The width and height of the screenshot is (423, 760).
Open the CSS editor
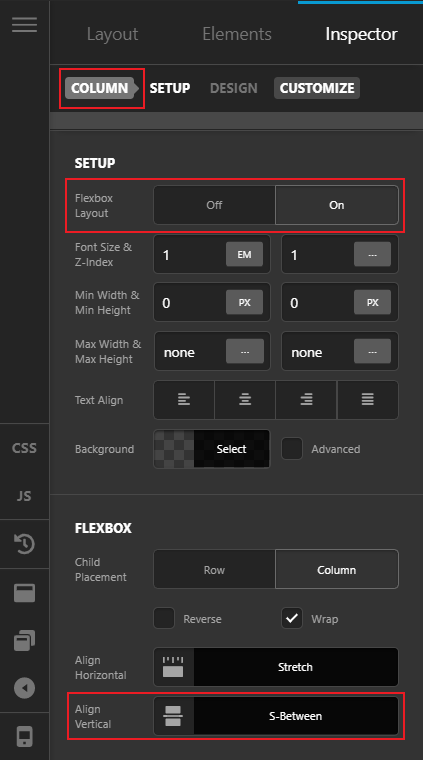pyautogui.click(x=24, y=448)
